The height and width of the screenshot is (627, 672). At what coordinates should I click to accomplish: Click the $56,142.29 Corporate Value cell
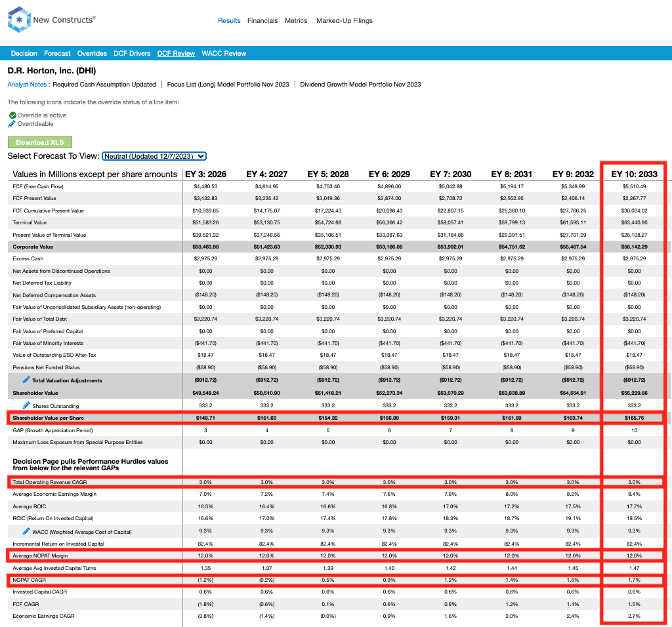tap(634, 247)
